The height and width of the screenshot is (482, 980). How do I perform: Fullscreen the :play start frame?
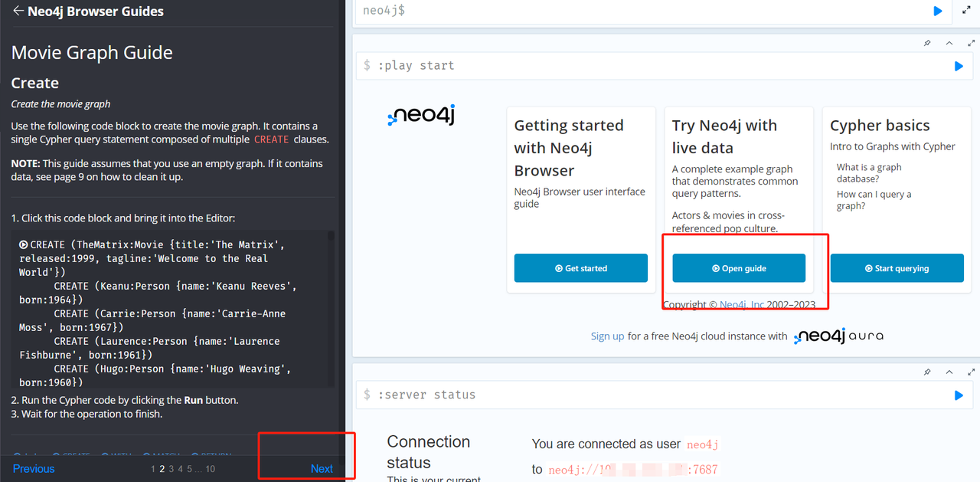(x=971, y=44)
